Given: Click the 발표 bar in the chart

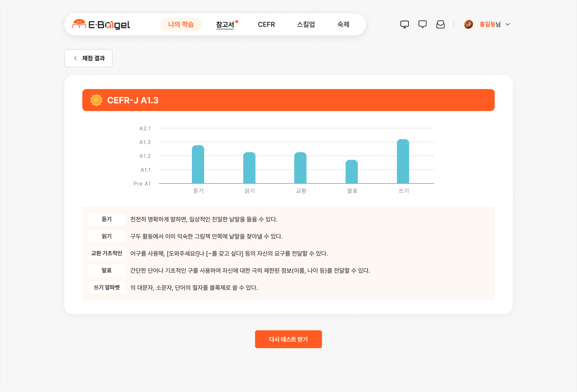Looking at the screenshot, I should click(352, 172).
